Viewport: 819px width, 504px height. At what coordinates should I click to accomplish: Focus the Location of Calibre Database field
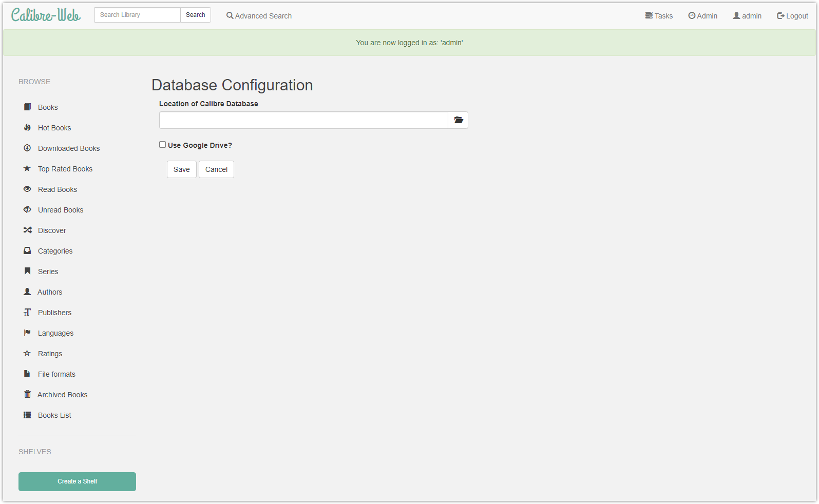(303, 120)
